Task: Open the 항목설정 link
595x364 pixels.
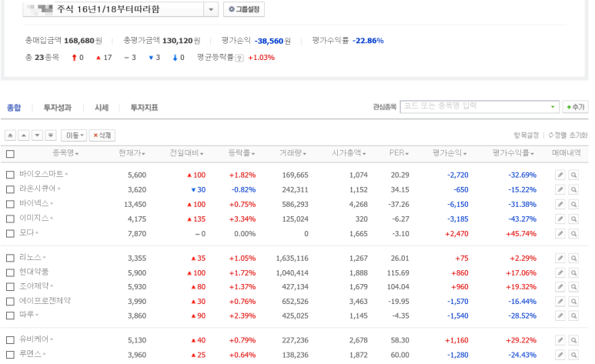Action: (526, 135)
